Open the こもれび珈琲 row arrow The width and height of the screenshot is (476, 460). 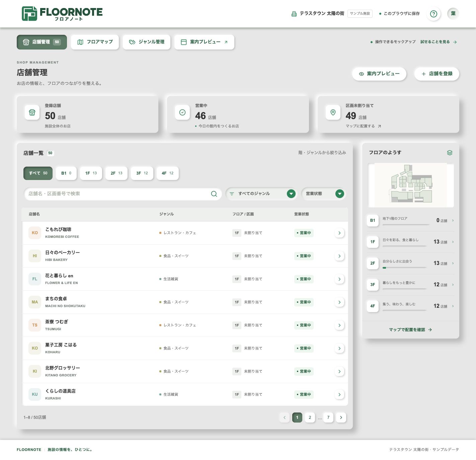(x=339, y=233)
